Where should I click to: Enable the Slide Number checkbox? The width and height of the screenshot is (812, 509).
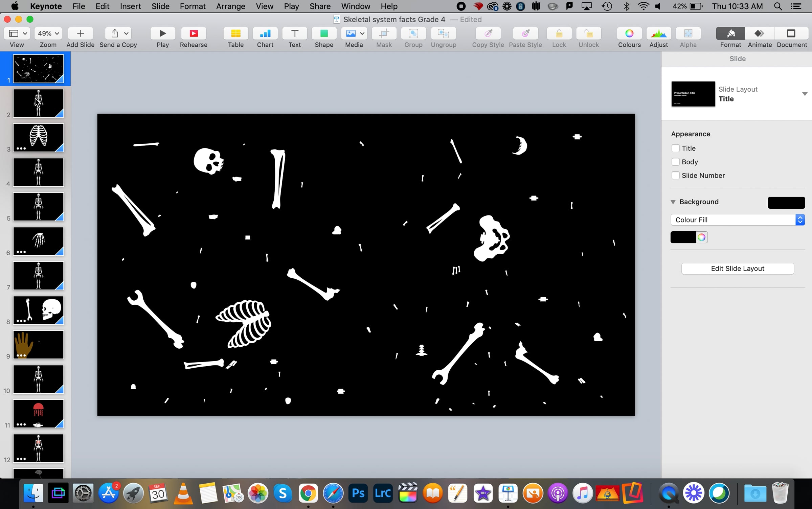[x=675, y=175]
